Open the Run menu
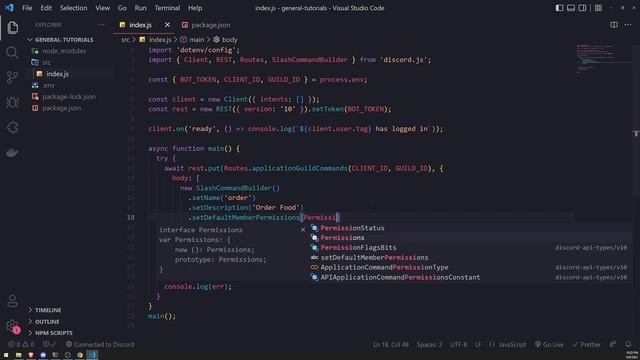The width and height of the screenshot is (640, 360). [x=140, y=8]
